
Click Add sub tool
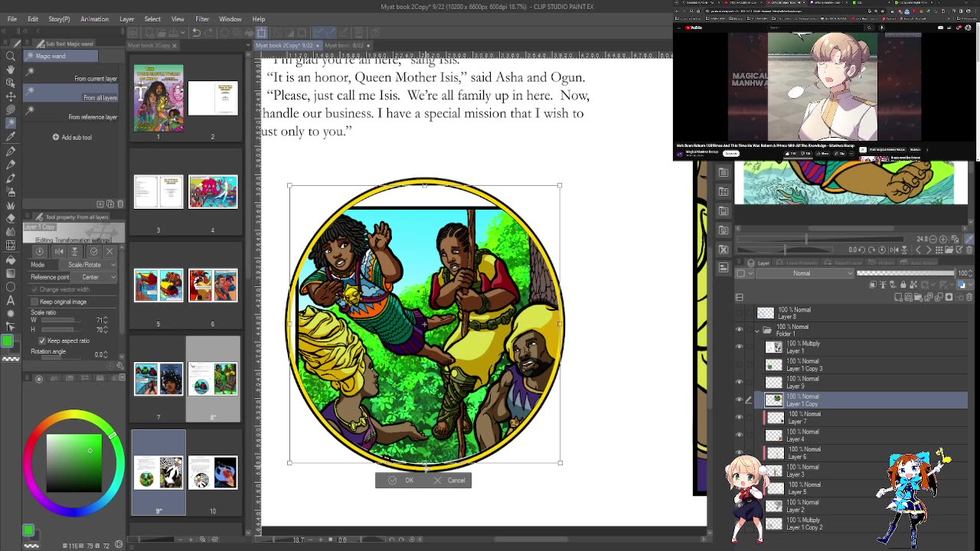pos(72,137)
